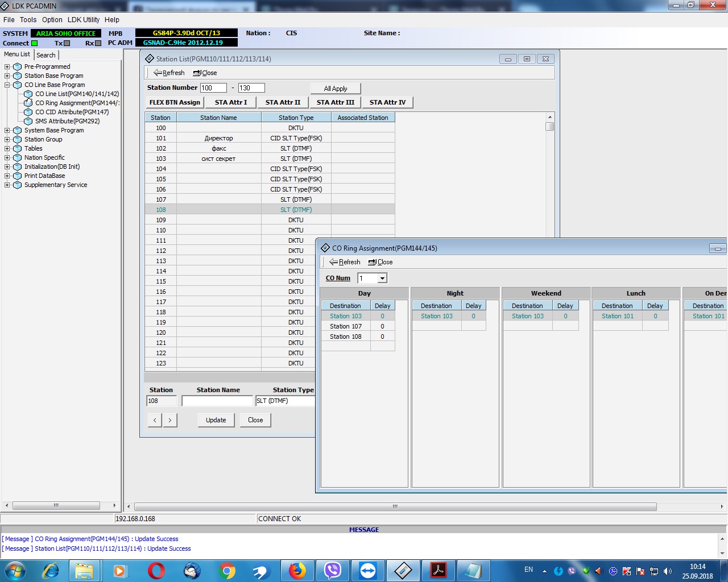Expand Pre-Programmed tree node

[7, 66]
